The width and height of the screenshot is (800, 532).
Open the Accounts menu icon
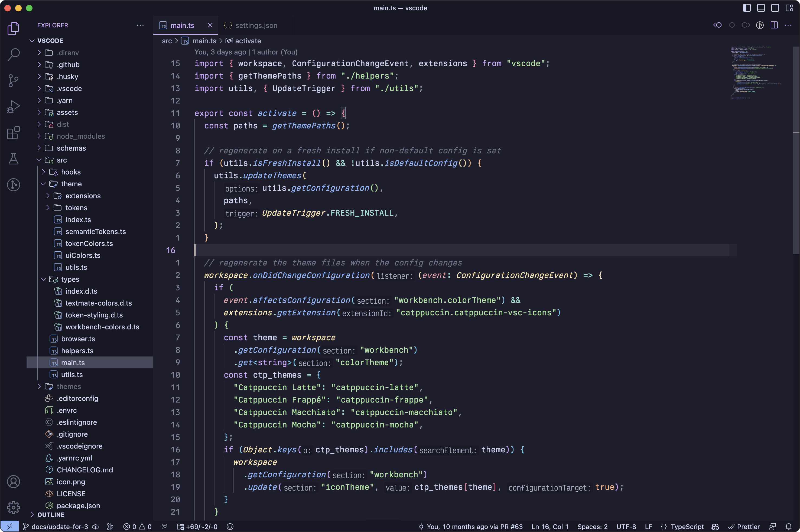13,482
